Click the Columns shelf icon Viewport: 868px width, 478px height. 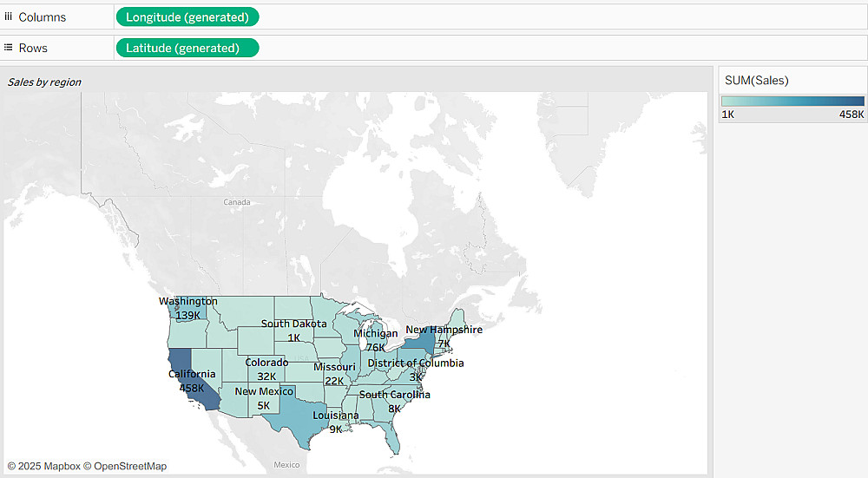pos(9,16)
